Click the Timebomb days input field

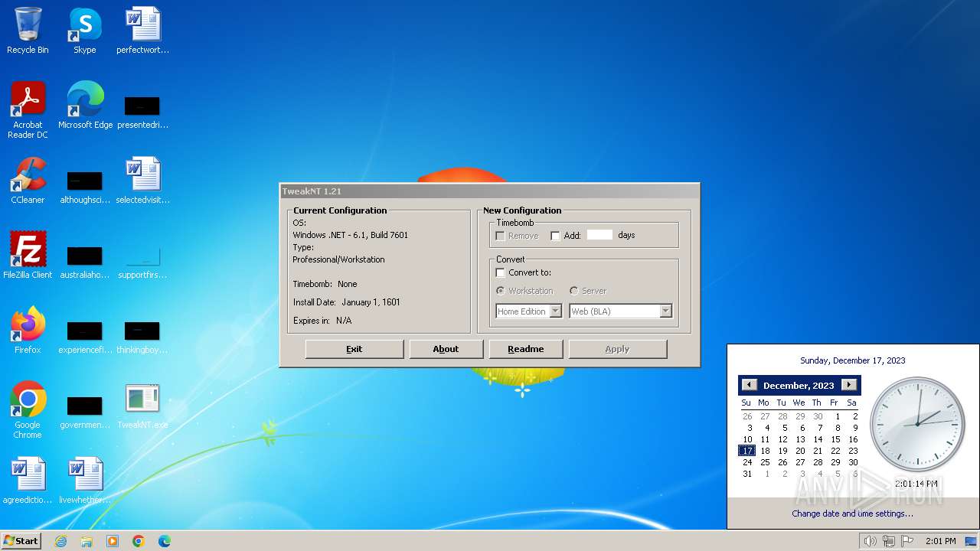(x=600, y=235)
